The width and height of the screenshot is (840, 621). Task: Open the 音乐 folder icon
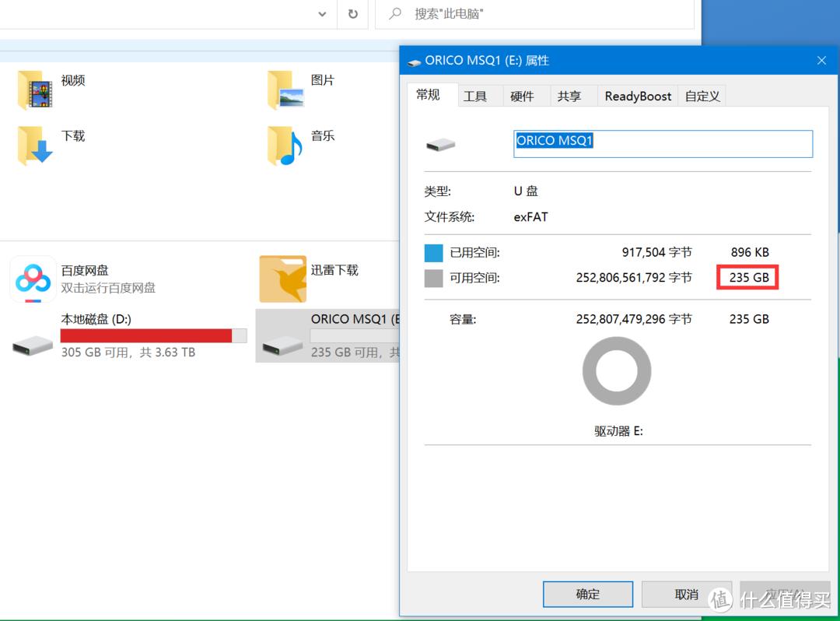point(285,146)
